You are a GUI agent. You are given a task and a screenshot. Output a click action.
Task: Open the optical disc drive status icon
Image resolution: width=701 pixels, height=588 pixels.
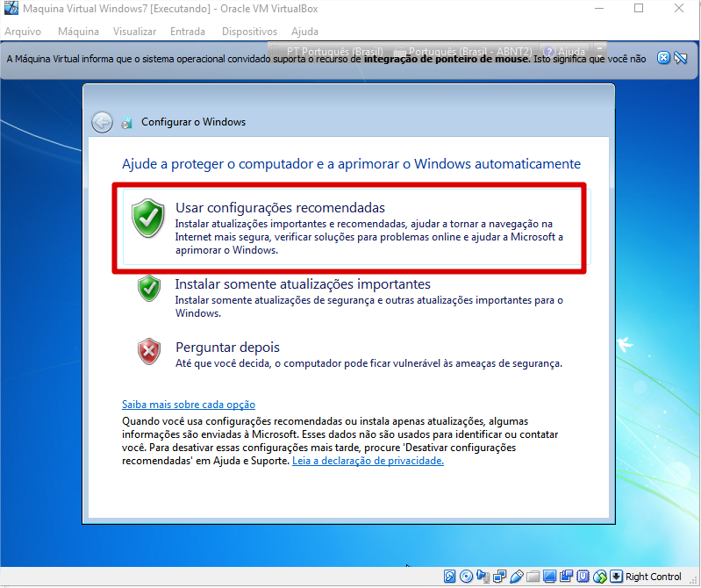point(466,577)
